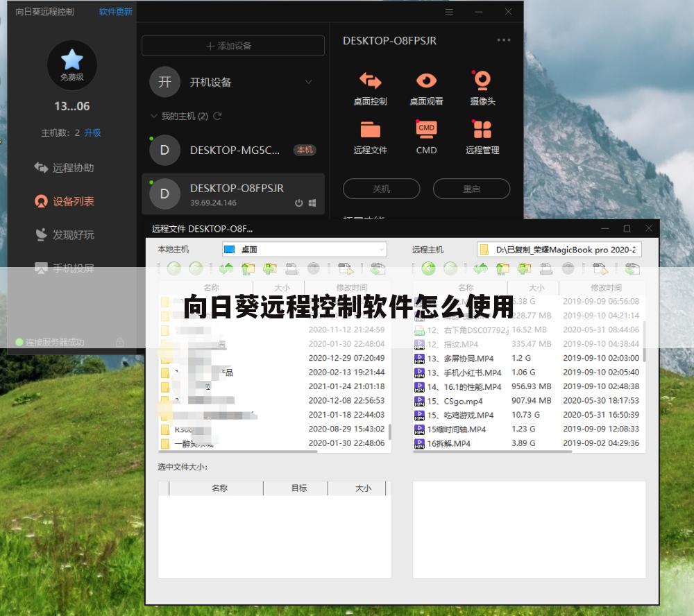The width and height of the screenshot is (694, 616).
Task: Click the 升级 upgrade link
Action: 92,132
